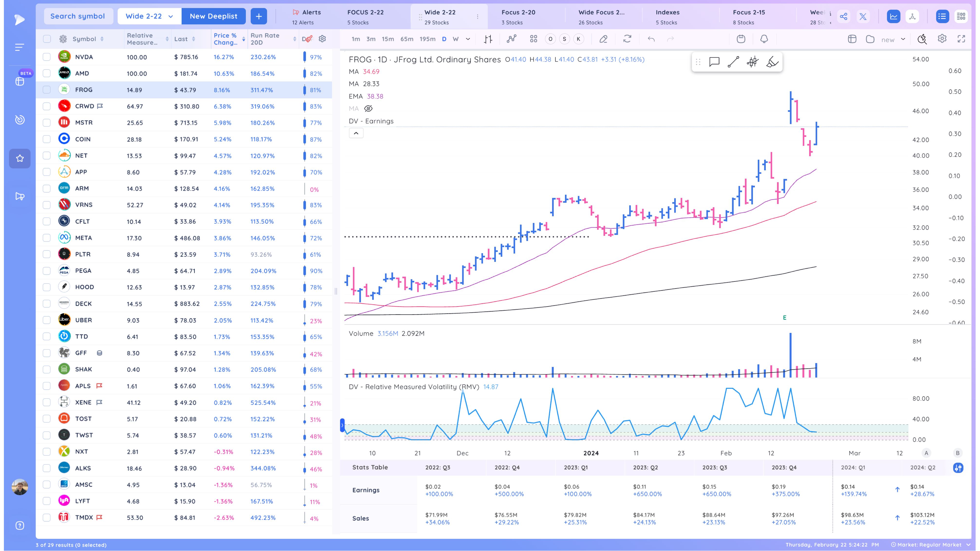This screenshot has height=551, width=980.
Task: Check the NVDA row checkbox
Action: 46,57
